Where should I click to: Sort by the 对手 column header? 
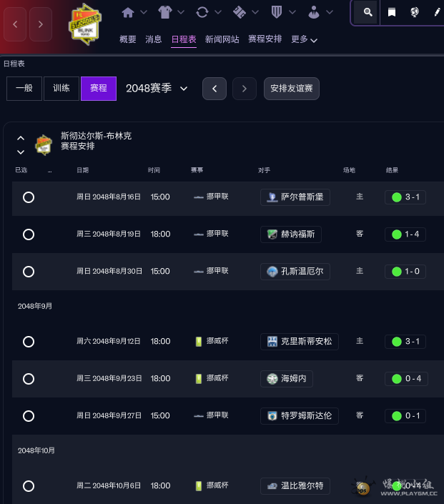pos(264,170)
